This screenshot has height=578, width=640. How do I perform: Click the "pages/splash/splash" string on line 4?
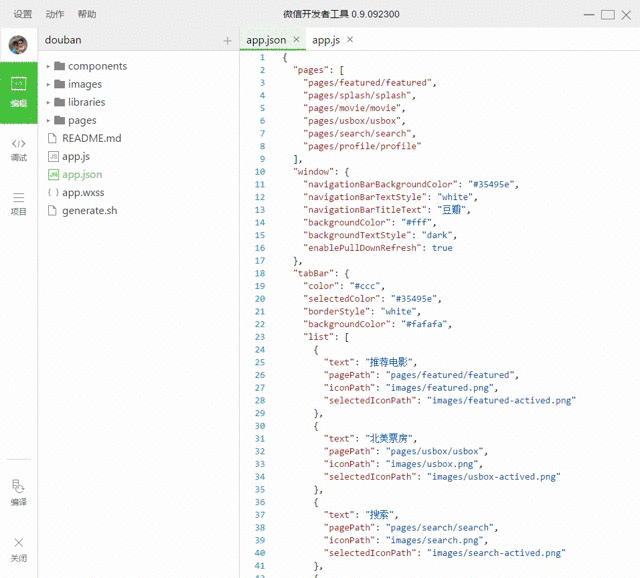click(357, 95)
